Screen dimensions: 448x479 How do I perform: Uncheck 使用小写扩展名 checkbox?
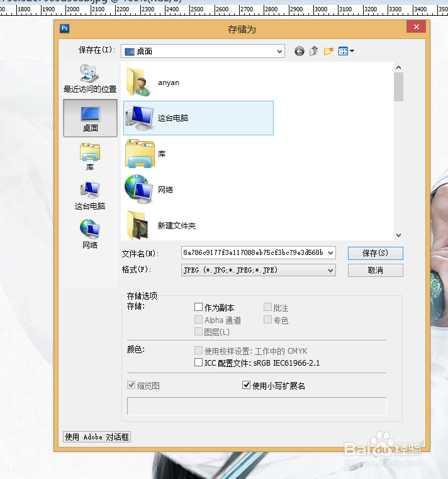pos(246,385)
